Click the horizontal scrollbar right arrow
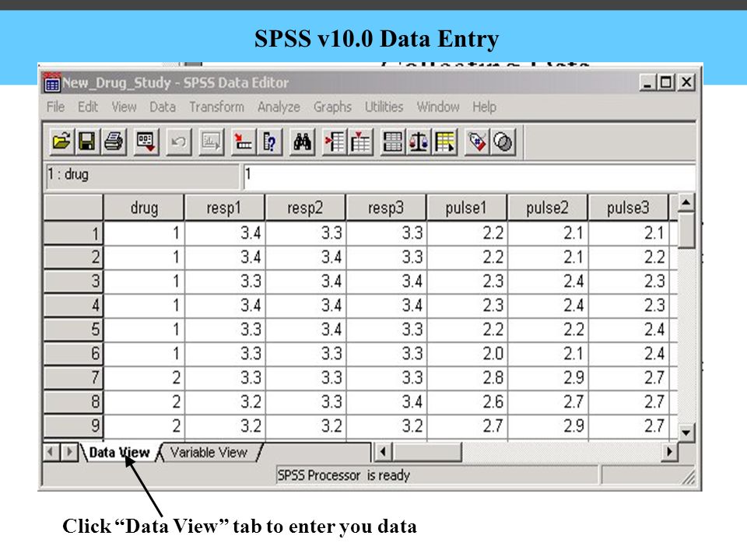The height and width of the screenshot is (560, 747). click(669, 451)
